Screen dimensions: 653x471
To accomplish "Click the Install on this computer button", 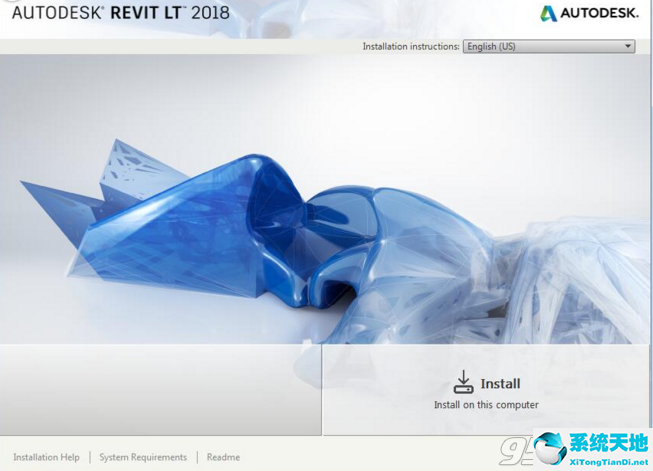I will click(486, 390).
